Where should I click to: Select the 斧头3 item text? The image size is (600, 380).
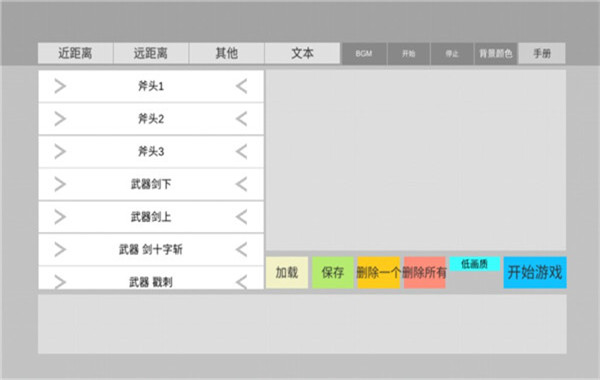(151, 152)
